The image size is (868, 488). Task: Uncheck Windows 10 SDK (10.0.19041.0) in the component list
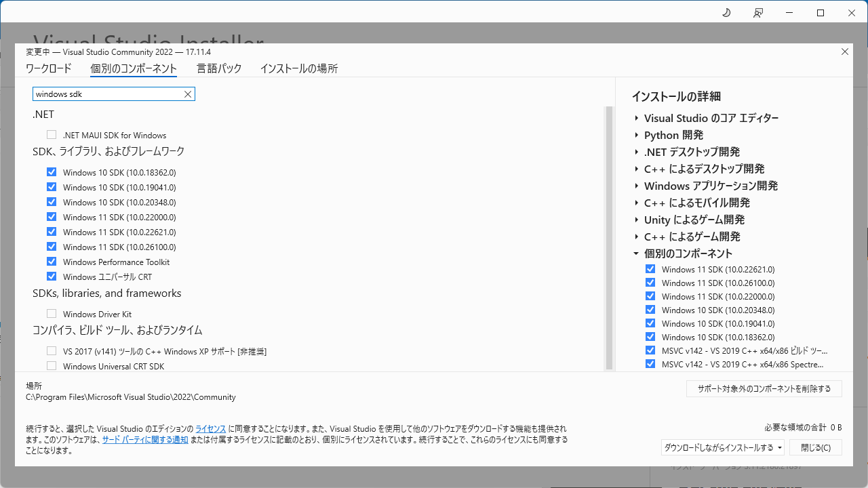point(52,187)
